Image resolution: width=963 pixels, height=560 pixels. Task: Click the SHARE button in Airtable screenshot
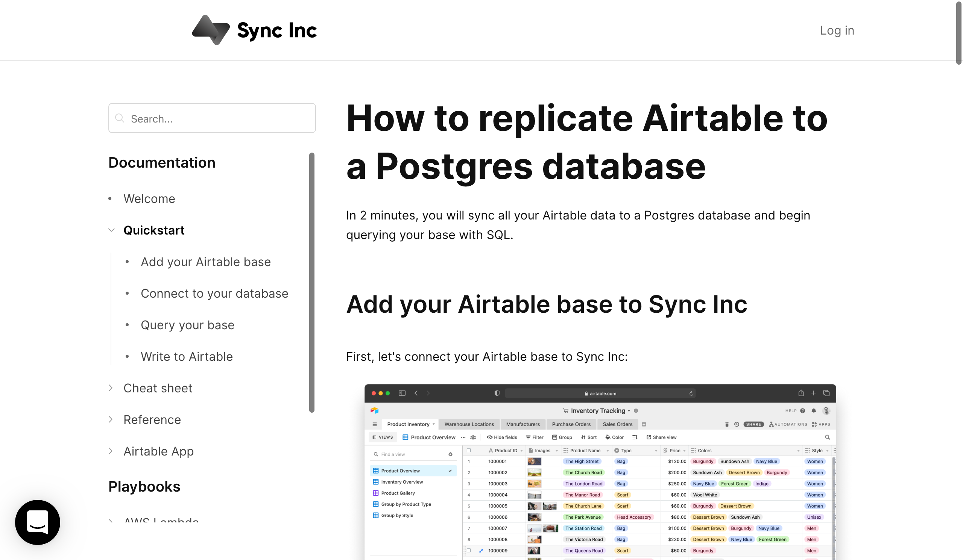coord(753,424)
